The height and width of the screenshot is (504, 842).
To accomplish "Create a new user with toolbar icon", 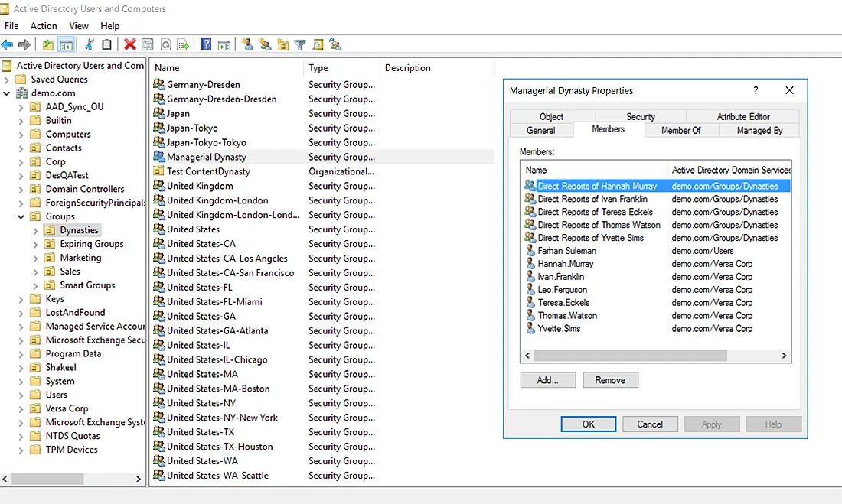I will [x=247, y=45].
